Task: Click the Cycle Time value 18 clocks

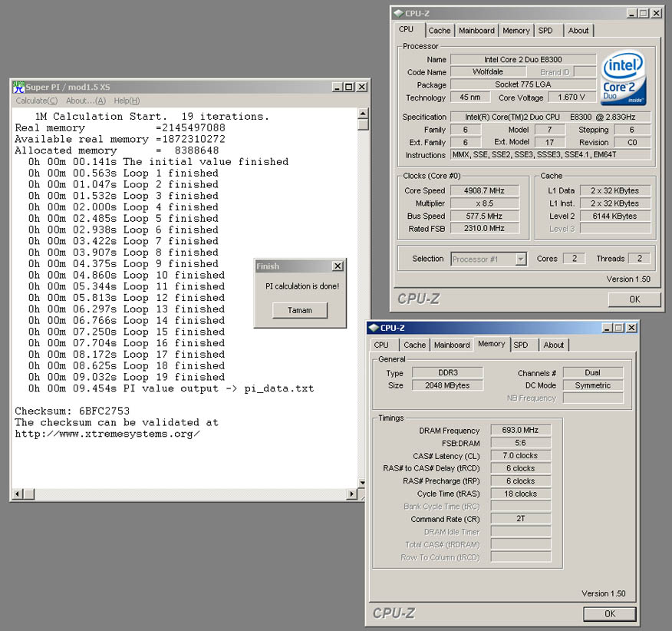Action: pos(520,494)
